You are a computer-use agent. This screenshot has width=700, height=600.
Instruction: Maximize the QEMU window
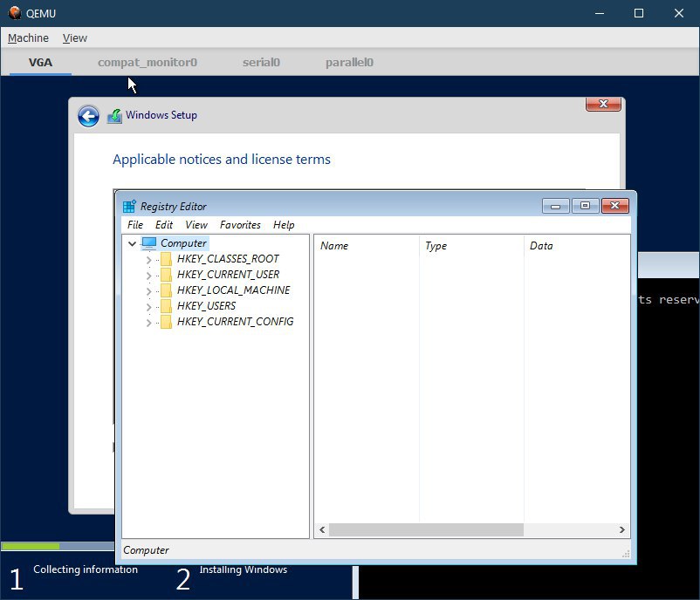pyautogui.click(x=639, y=13)
